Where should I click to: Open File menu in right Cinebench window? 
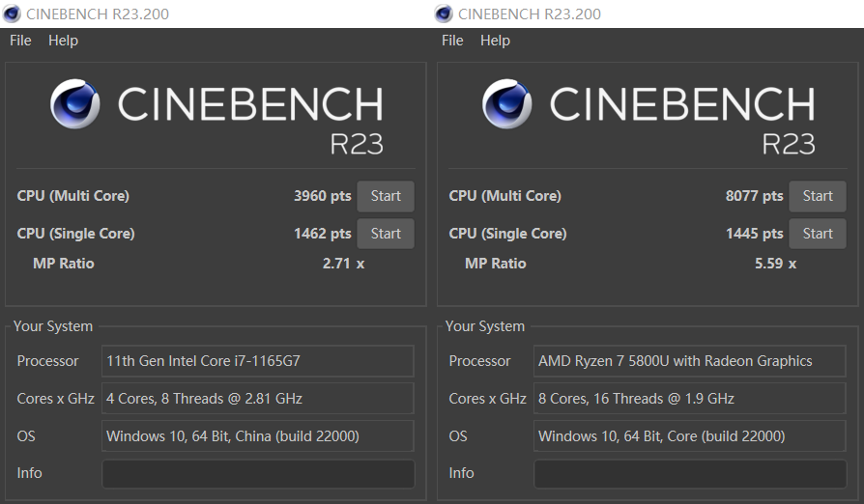(x=452, y=41)
